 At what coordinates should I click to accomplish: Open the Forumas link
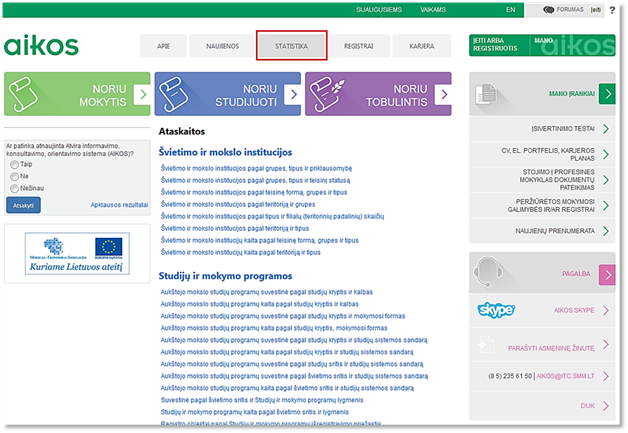point(570,10)
